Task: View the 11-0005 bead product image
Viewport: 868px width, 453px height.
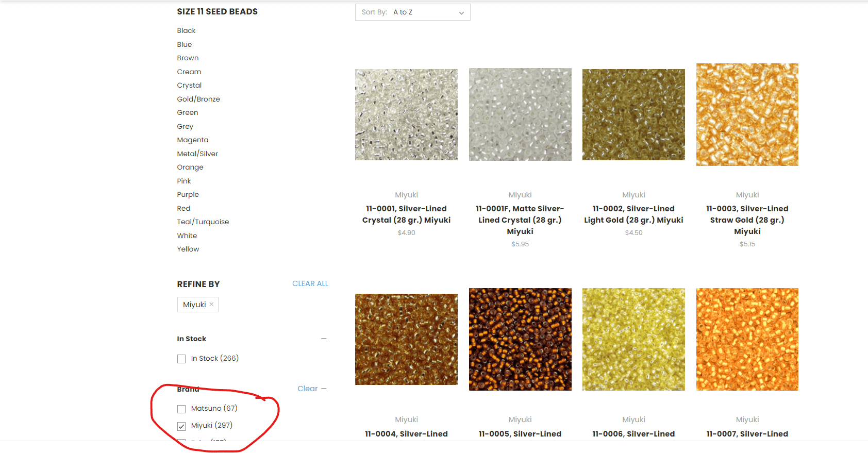Action: pyautogui.click(x=520, y=339)
